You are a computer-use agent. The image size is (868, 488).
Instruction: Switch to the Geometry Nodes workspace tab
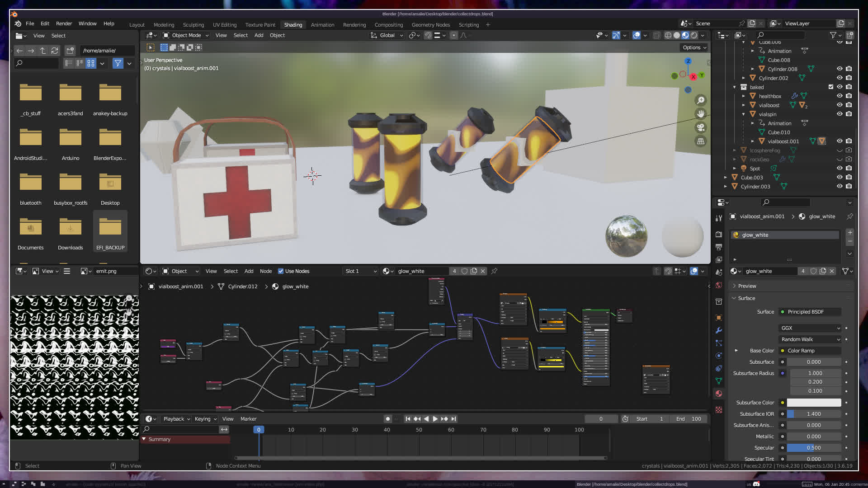point(430,25)
